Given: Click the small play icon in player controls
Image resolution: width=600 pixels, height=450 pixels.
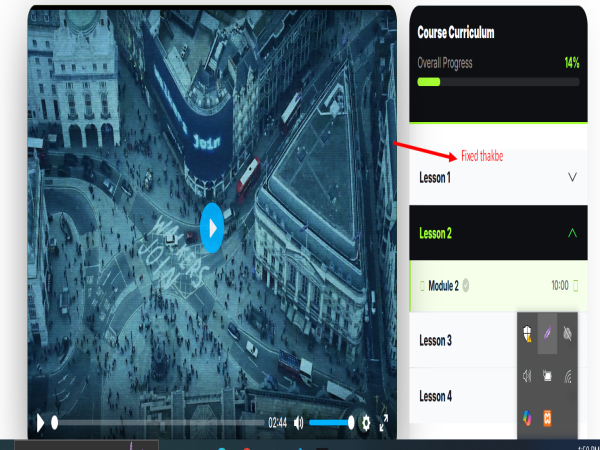Looking at the screenshot, I should (x=40, y=423).
